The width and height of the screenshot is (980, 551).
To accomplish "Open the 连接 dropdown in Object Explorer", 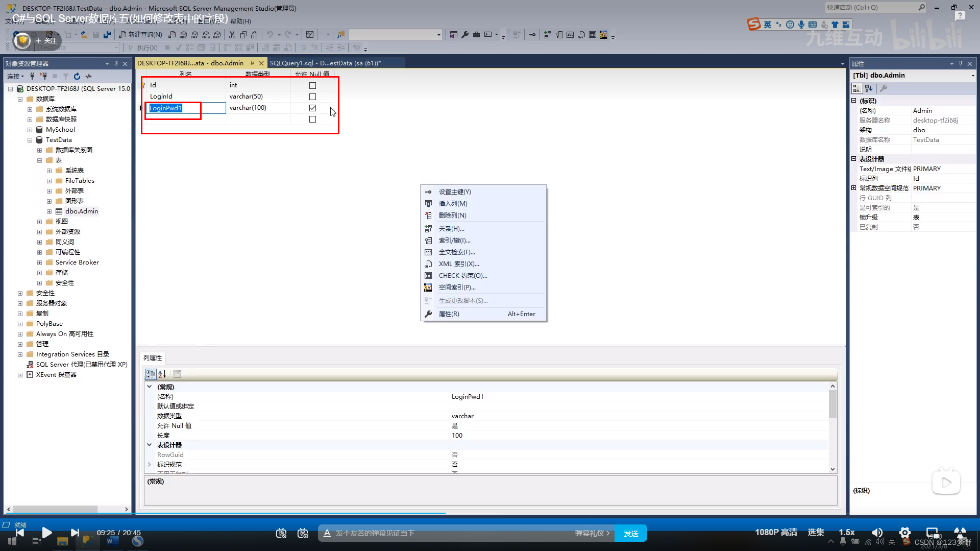I will coord(15,76).
